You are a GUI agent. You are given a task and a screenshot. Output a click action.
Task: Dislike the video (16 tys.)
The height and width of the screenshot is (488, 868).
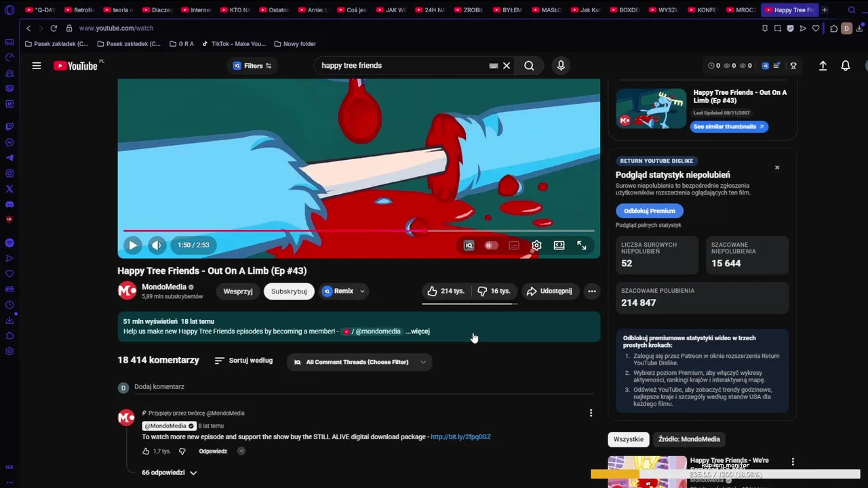tap(494, 291)
